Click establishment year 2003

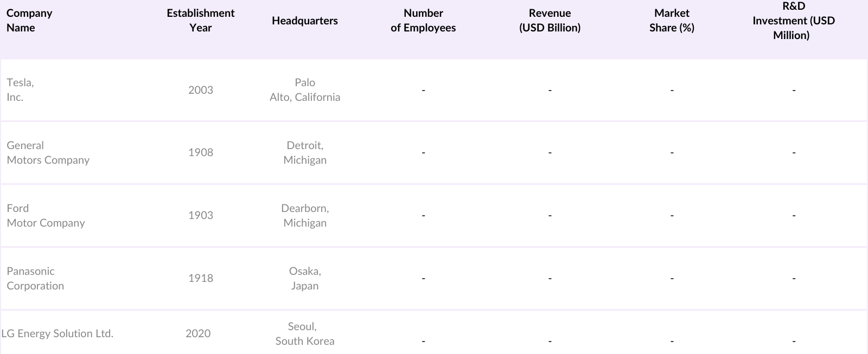coord(200,90)
